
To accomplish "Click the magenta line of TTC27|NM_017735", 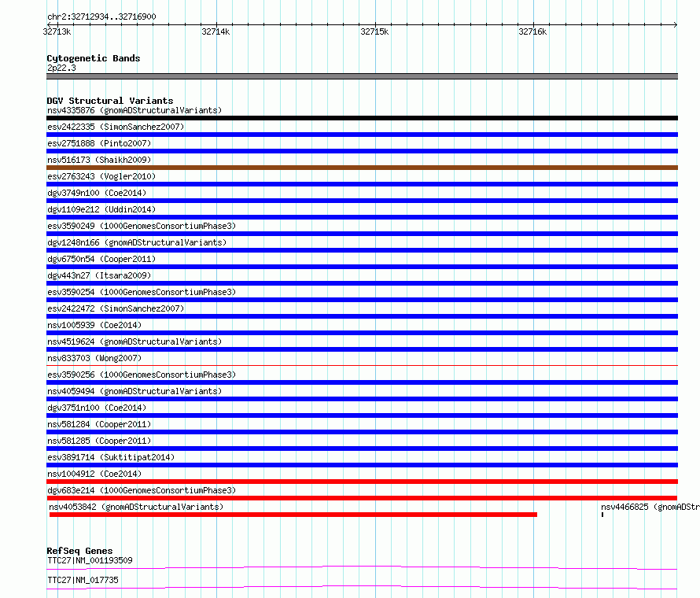I will [362, 587].
